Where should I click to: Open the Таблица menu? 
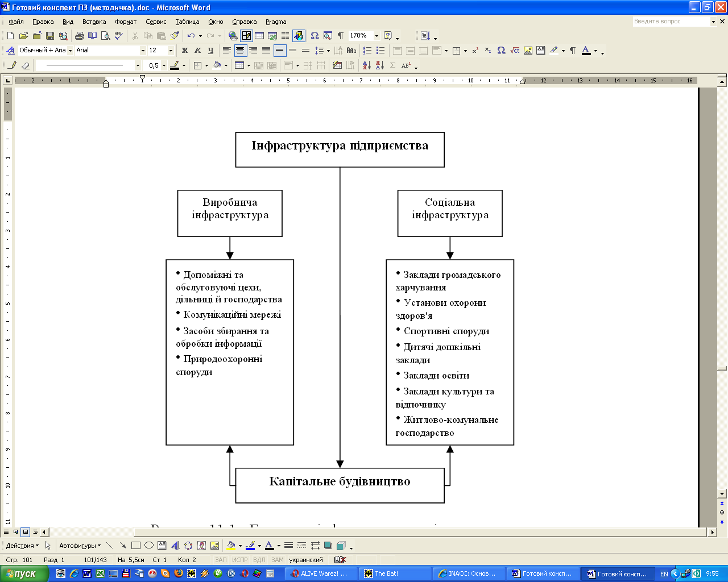point(187,22)
